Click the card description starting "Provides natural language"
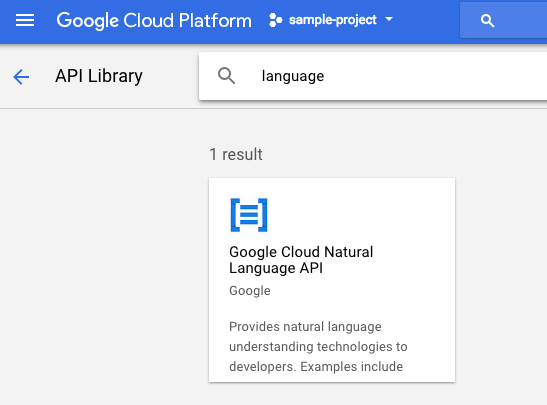The width and height of the screenshot is (547, 405). pyautogui.click(x=318, y=346)
